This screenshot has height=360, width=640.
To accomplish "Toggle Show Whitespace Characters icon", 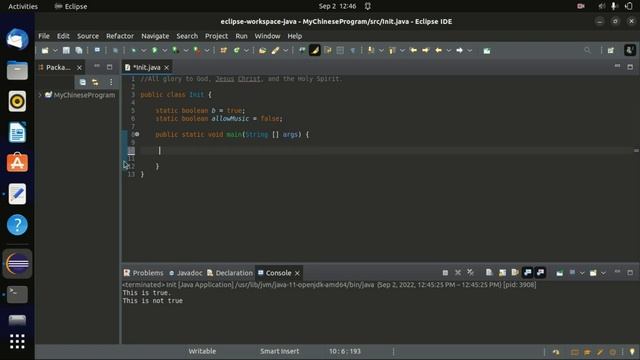I will [353, 51].
